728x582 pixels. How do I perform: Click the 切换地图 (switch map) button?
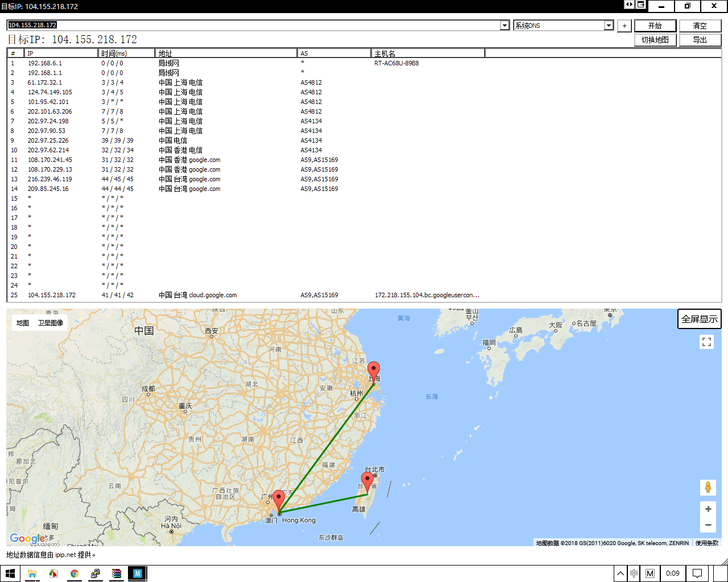(x=655, y=40)
